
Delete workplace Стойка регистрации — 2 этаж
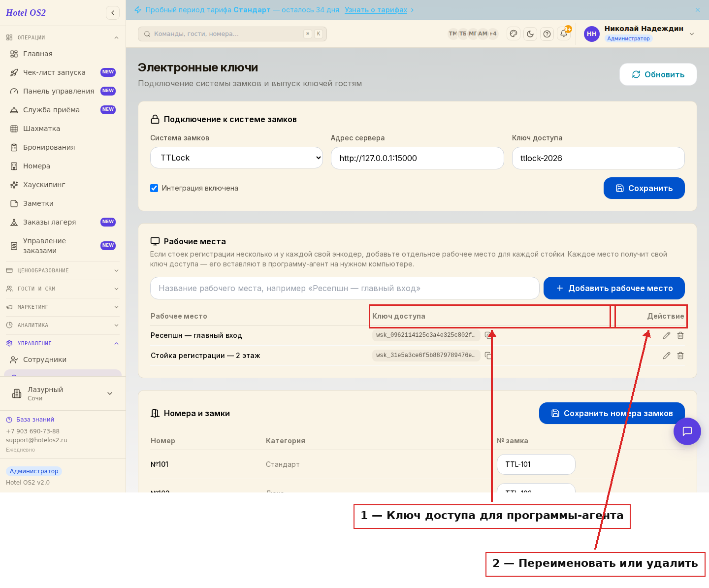tap(680, 356)
